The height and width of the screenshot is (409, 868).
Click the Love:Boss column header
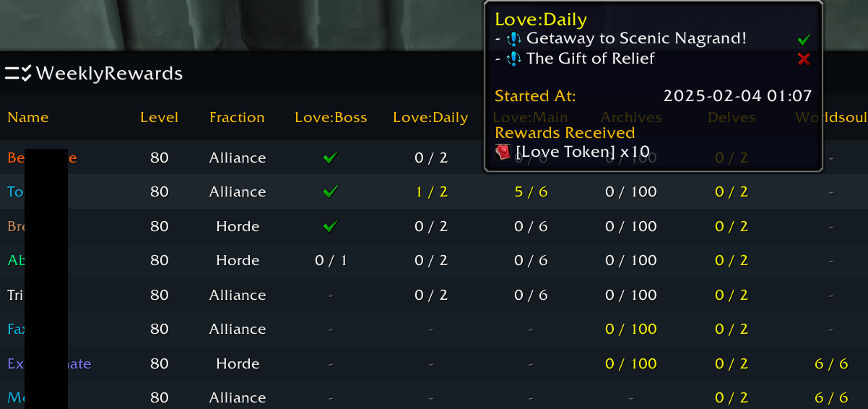coord(331,117)
